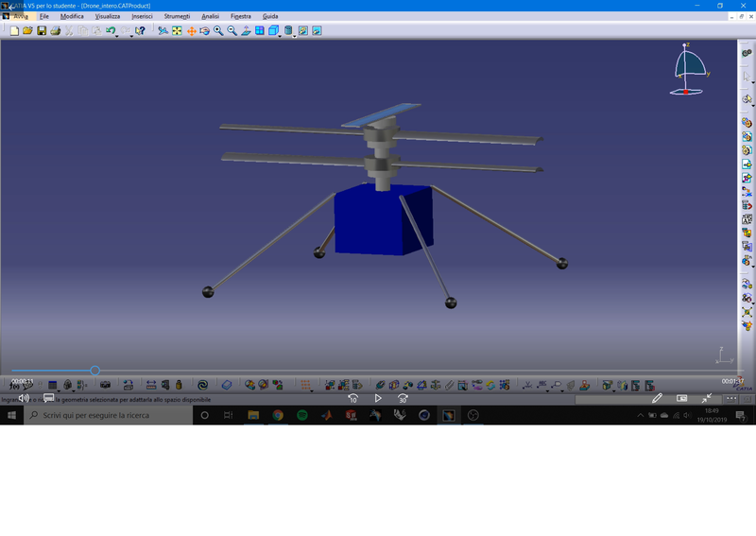This screenshot has height=536, width=756.
Task: Open Spotify from the taskbar
Action: coord(302,415)
